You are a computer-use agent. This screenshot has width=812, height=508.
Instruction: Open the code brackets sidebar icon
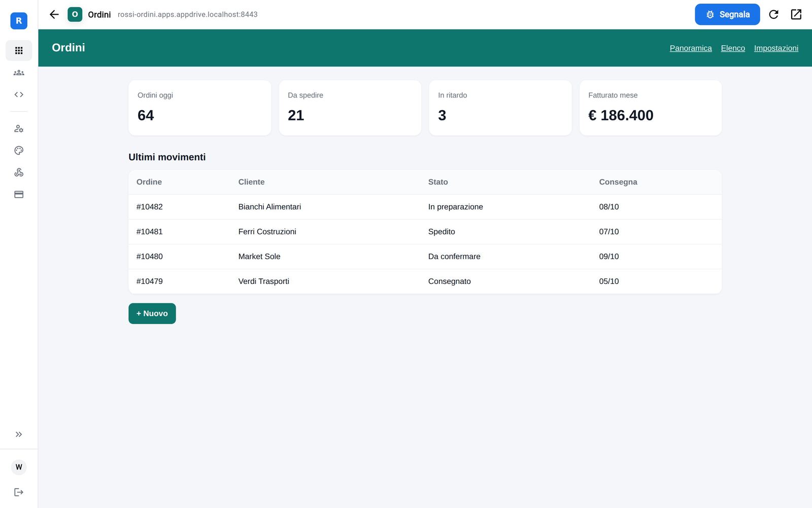pyautogui.click(x=19, y=94)
